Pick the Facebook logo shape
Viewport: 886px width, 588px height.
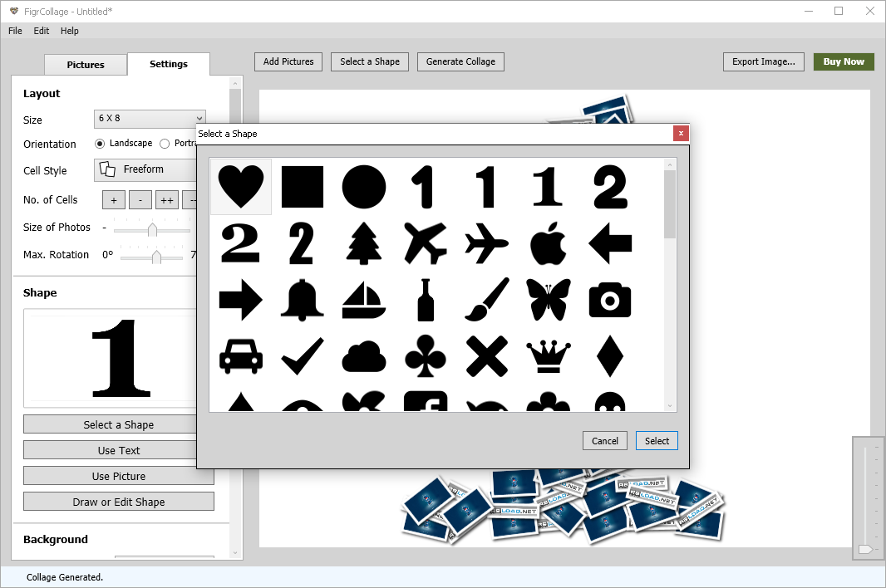pos(426,400)
